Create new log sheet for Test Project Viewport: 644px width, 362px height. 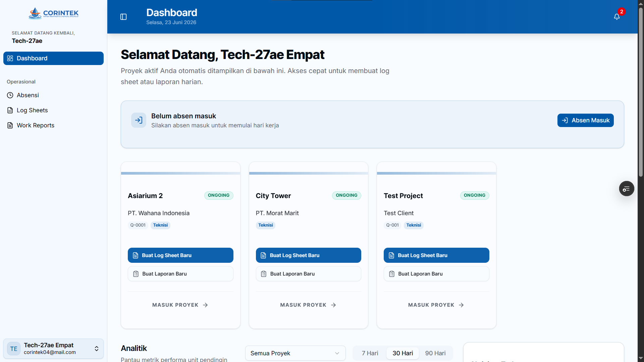436,255
